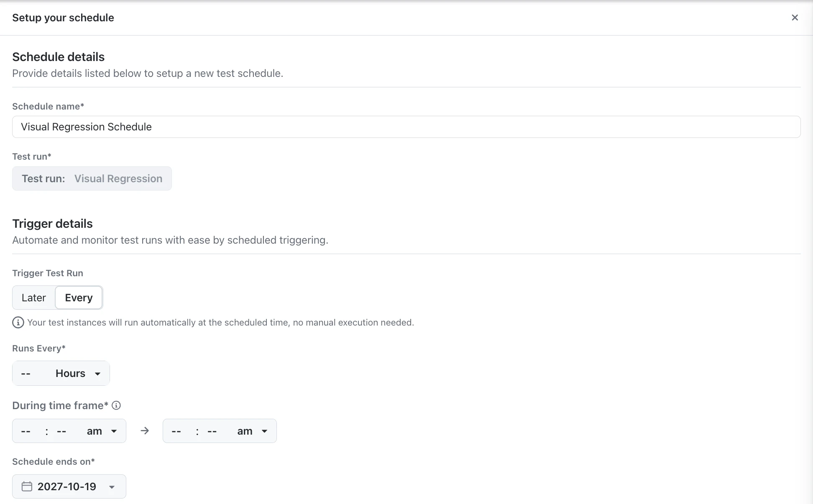Click the Schedule details heading

pyautogui.click(x=59, y=57)
